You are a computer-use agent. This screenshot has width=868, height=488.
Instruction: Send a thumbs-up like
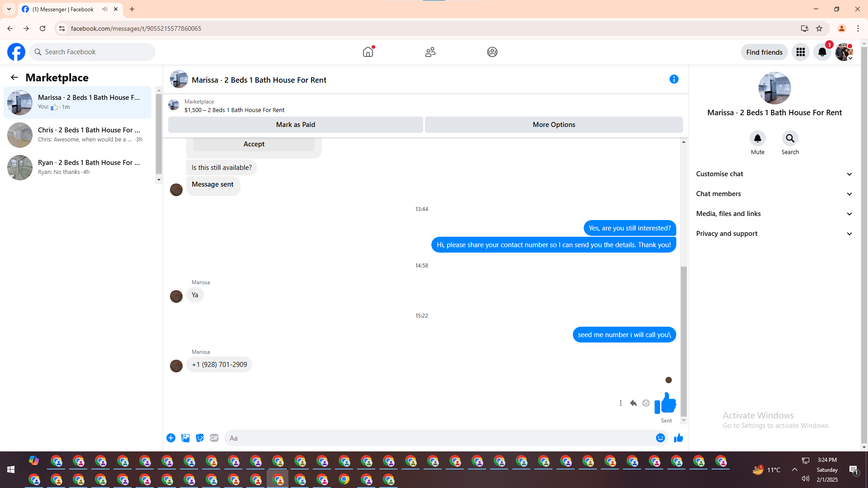click(x=678, y=438)
